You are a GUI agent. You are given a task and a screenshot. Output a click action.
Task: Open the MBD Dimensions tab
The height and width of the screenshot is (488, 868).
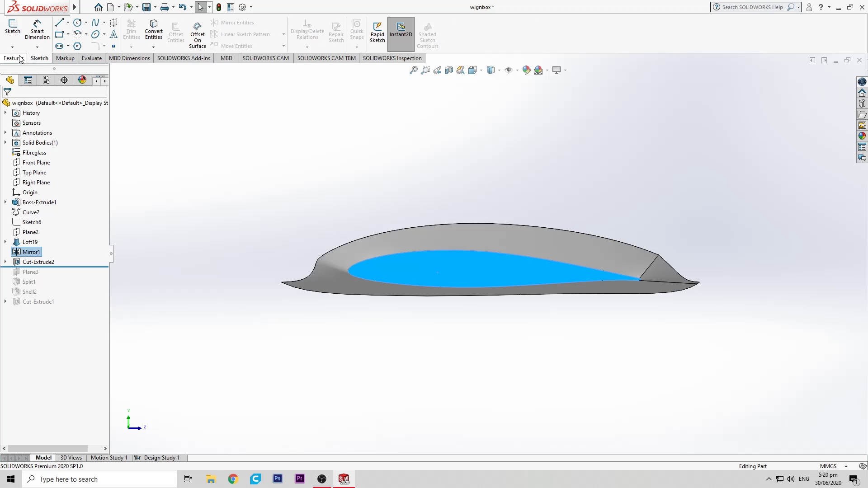coord(129,58)
